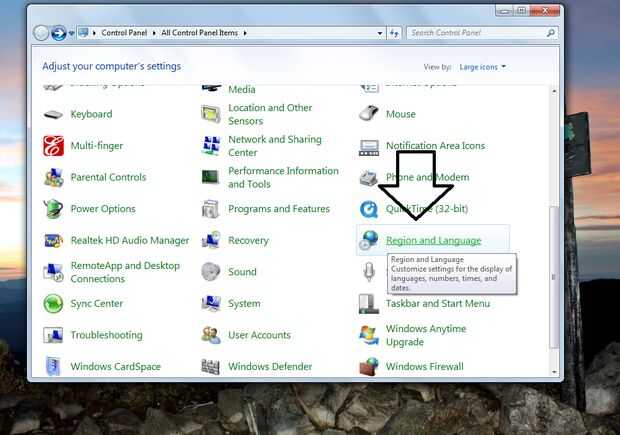Click the User Accounts icon
The image size is (620, 435).
pyautogui.click(x=211, y=335)
